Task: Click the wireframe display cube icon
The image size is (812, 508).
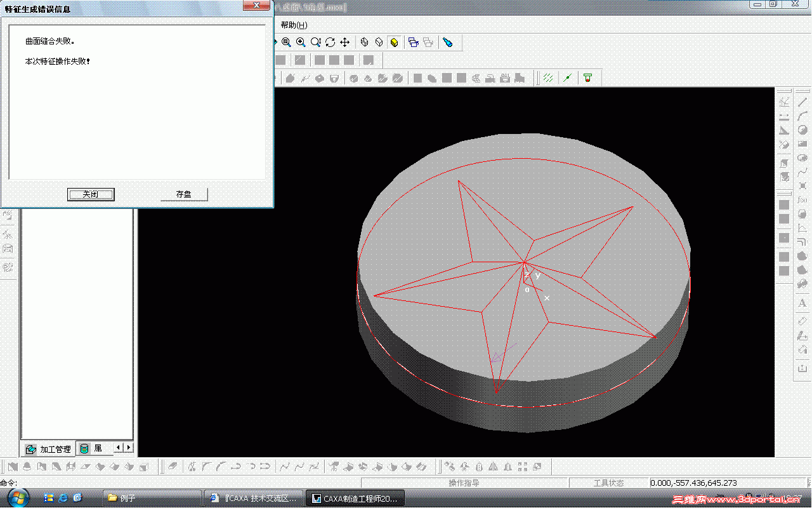Action: [364, 43]
